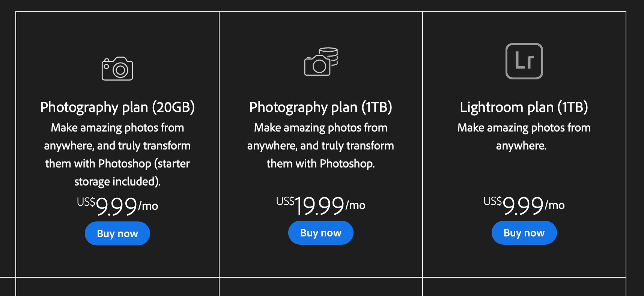Select the Photography plan (20GB) title

[117, 107]
